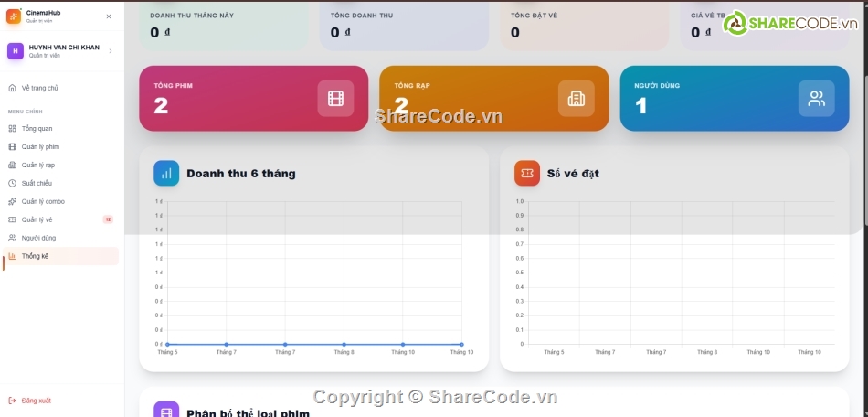The image size is (868, 417).
Task: Open Người dùng users menu item
Action: point(38,238)
